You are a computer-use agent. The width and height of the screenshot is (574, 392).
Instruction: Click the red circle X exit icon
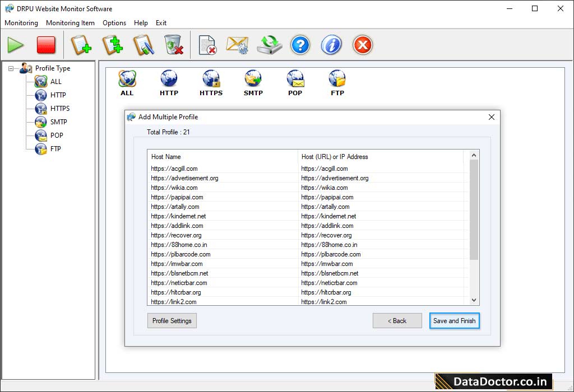click(x=363, y=45)
